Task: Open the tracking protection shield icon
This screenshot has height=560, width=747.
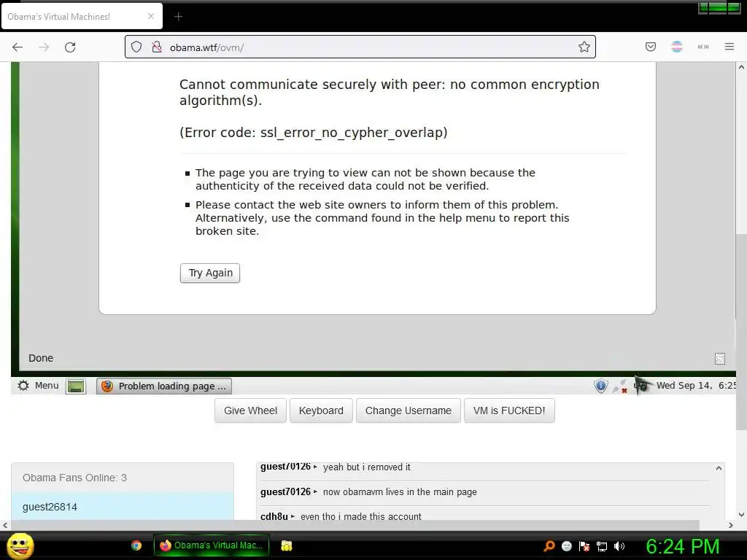Action: [x=136, y=47]
